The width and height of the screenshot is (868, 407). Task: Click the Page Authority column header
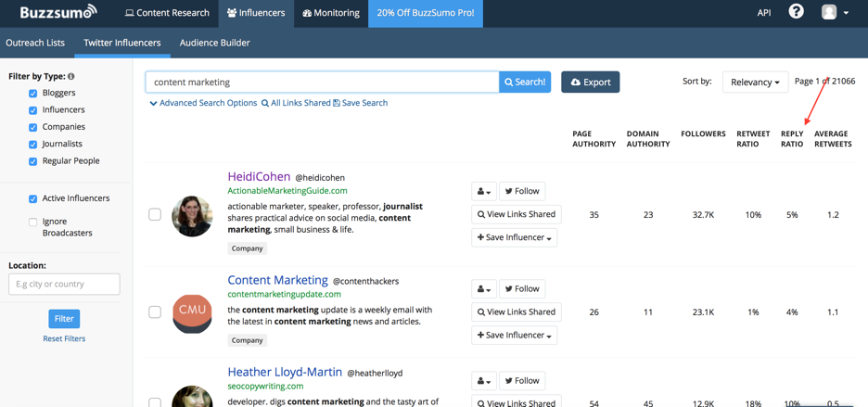pos(594,139)
